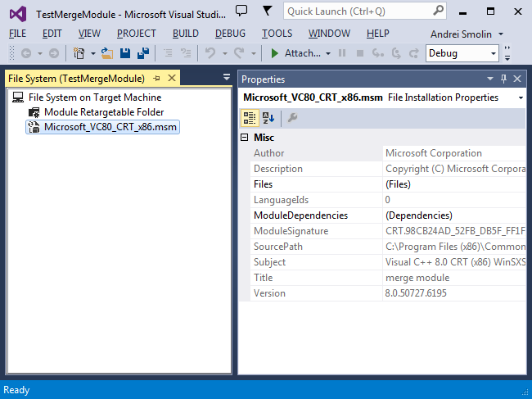Click the Visual Studio logo icon
Image resolution: width=532 pixels, height=399 pixels.
(x=18, y=14)
